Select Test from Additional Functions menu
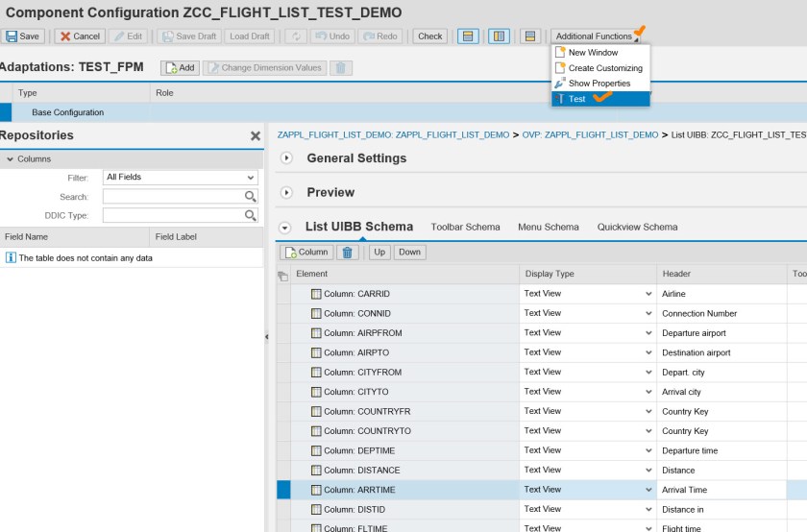This screenshot has width=807, height=532. 576,99
